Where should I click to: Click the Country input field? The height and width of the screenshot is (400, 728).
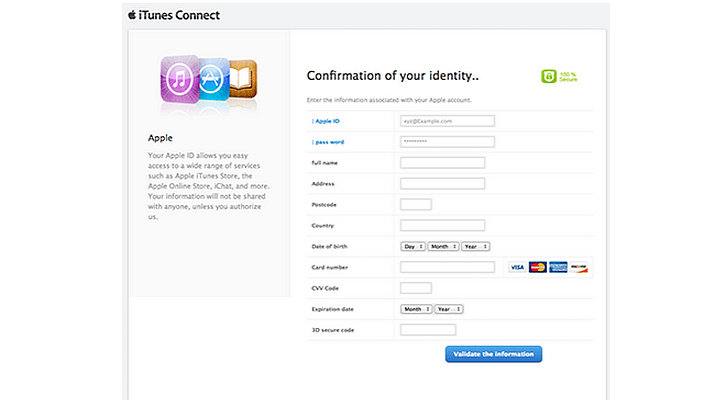click(442, 225)
